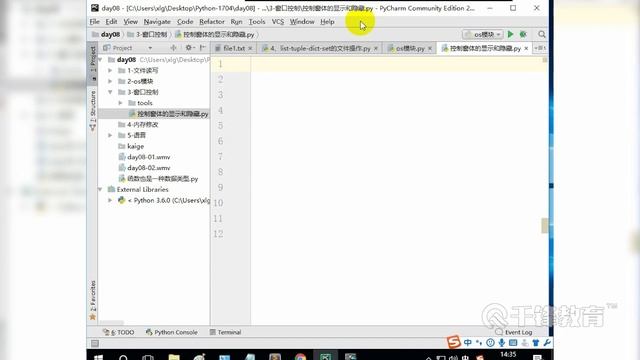This screenshot has width=640, height=360.
Task: Open the Terminal tool window
Action: tap(225, 332)
